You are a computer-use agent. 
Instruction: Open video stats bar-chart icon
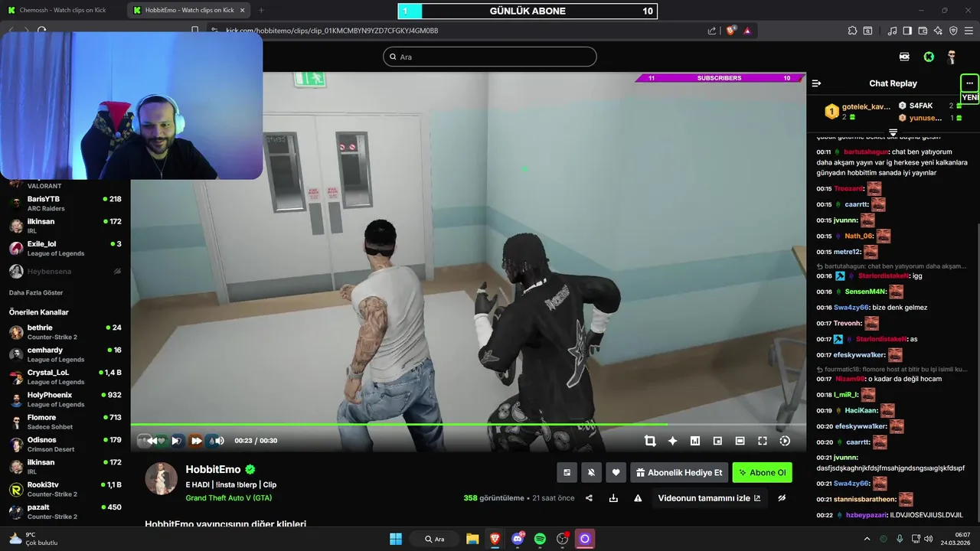(x=695, y=441)
